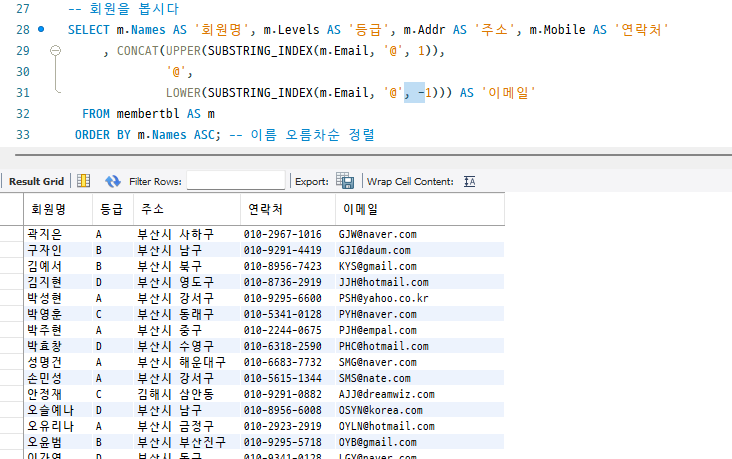Sort by the 연락처 column header
Screen dimensions: 732x459
[x=288, y=209]
